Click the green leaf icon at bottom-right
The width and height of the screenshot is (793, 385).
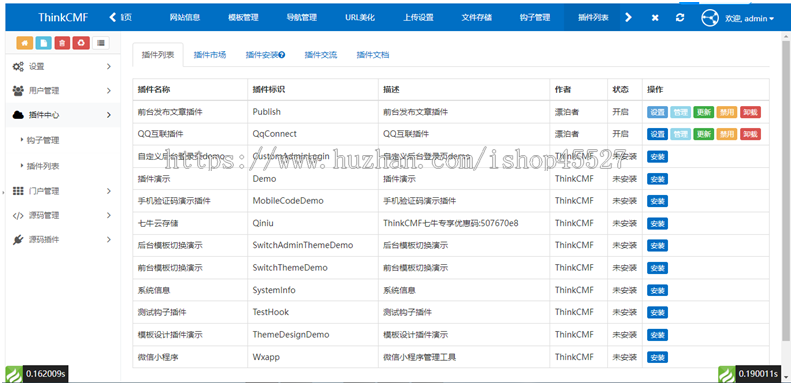coord(727,374)
